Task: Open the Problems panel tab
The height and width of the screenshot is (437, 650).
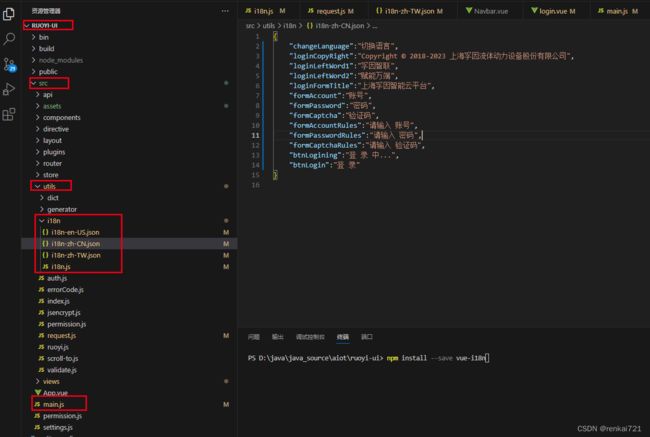Action: pos(253,337)
